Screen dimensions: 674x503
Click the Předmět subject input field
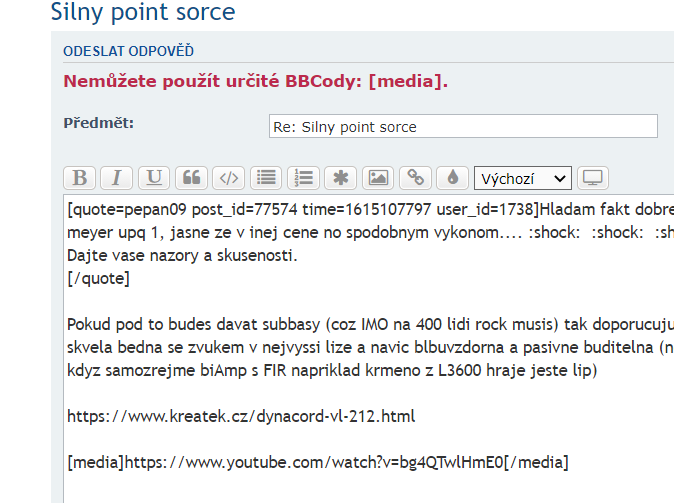pyautogui.click(x=463, y=126)
